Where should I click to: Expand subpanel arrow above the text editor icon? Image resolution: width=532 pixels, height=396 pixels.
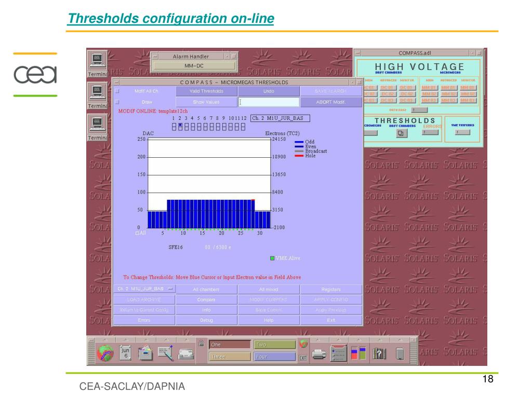tap(166, 339)
